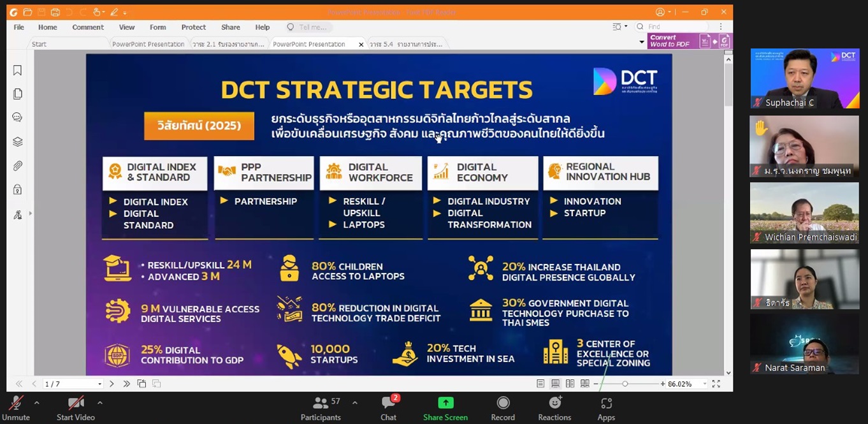Open the Attachments paperclip panel
Screen dimensions: 868x424
click(17, 166)
